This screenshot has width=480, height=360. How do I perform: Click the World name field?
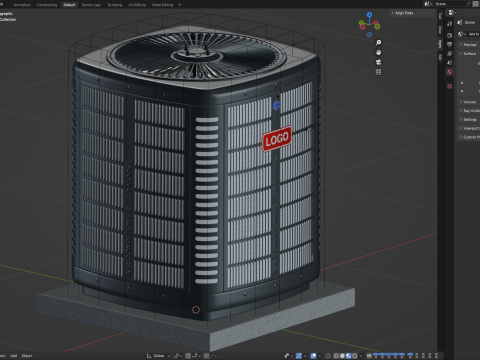point(474,34)
